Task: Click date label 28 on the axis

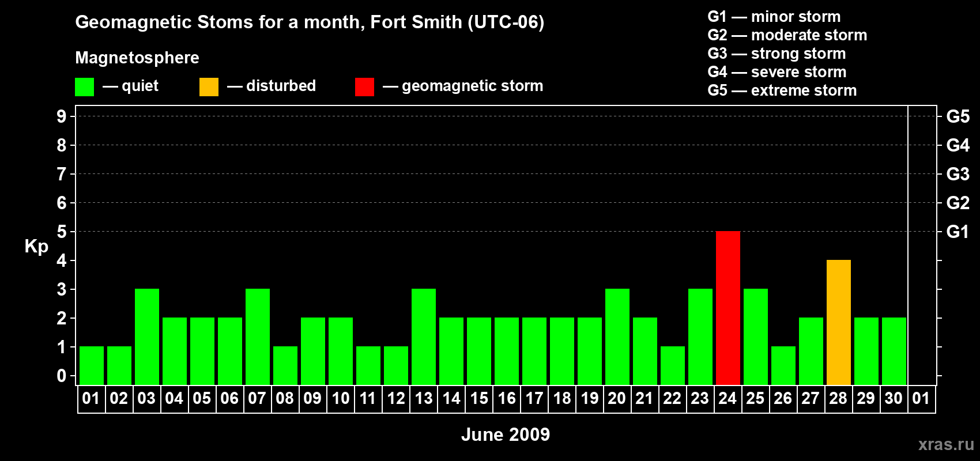Action: pyautogui.click(x=838, y=399)
